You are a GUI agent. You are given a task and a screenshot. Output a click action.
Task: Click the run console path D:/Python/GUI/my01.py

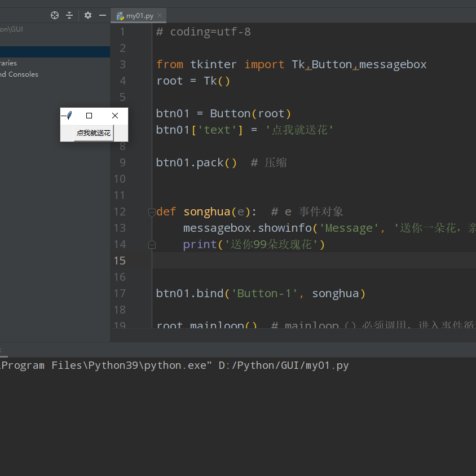point(284,365)
